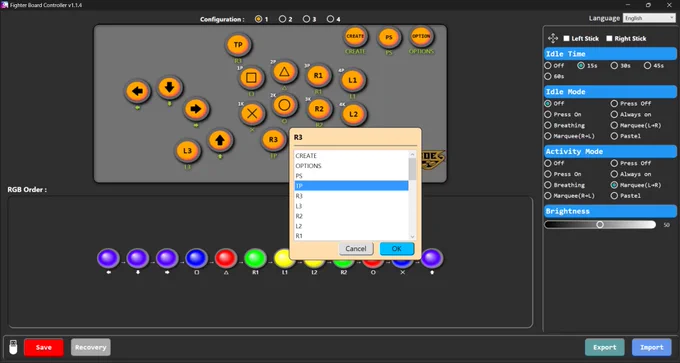Click the CREATE button in the layout
The height and width of the screenshot is (363, 680).
coord(355,36)
